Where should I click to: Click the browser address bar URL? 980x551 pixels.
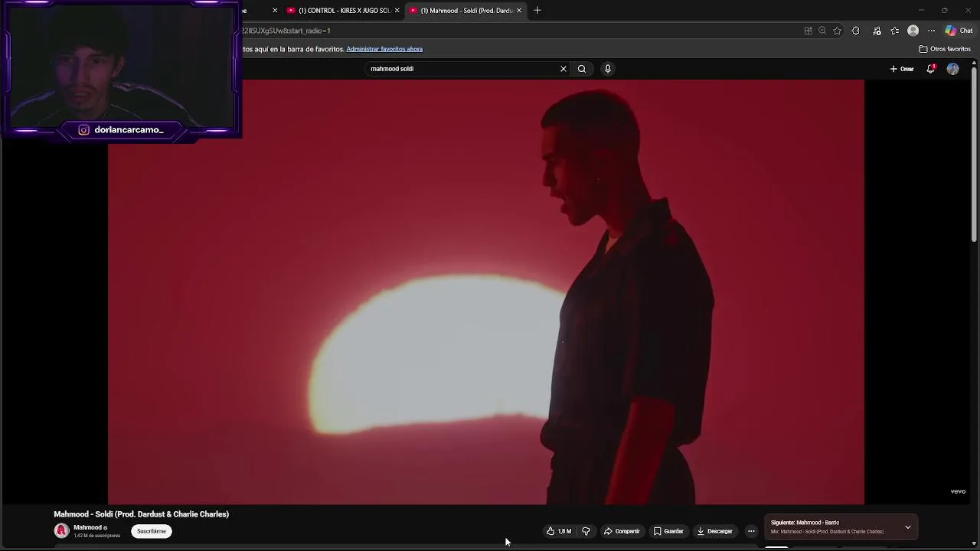point(286,31)
